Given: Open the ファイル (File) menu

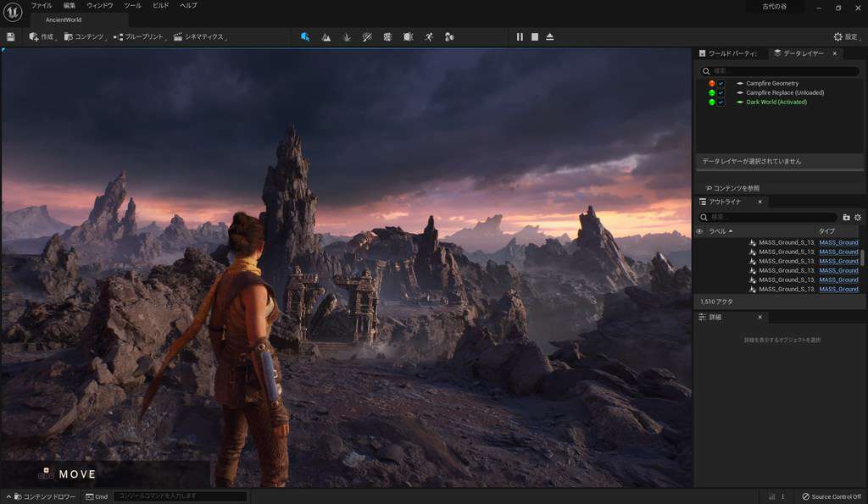Looking at the screenshot, I should point(42,6).
